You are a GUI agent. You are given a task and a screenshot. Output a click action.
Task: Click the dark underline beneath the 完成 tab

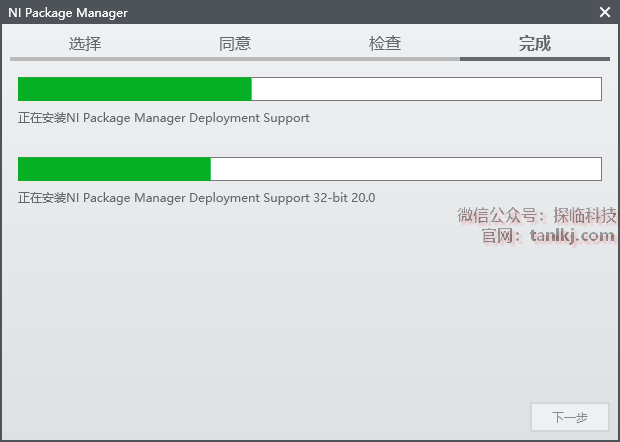click(x=535, y=59)
